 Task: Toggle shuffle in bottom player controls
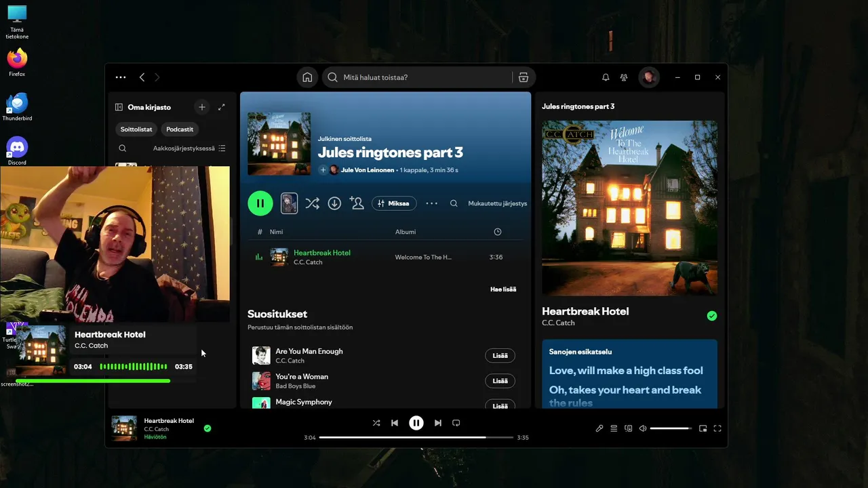[x=376, y=423]
